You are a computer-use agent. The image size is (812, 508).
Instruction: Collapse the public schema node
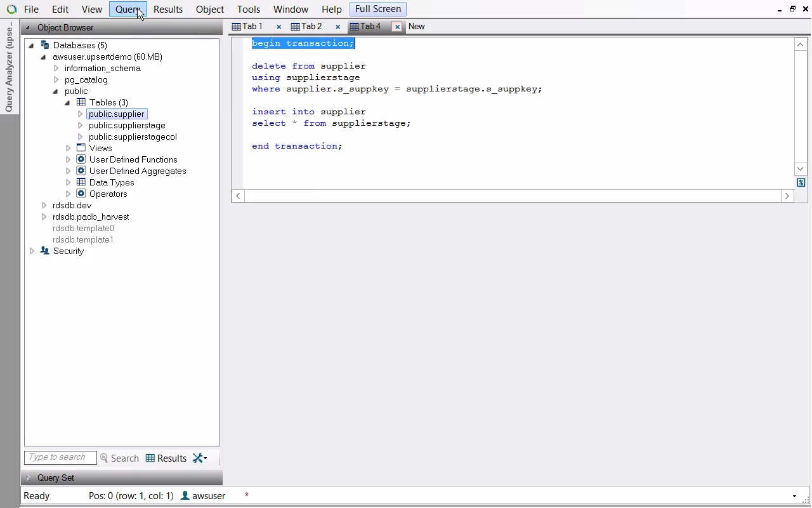pos(55,91)
